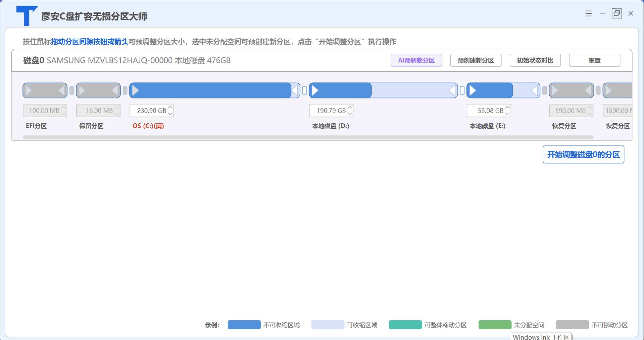Click up stepper of 590.00 MB recovery field
644x340 pixels.
coord(590,108)
